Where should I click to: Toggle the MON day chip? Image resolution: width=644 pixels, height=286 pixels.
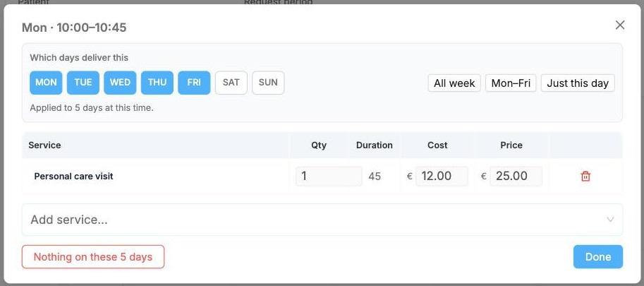[46, 83]
